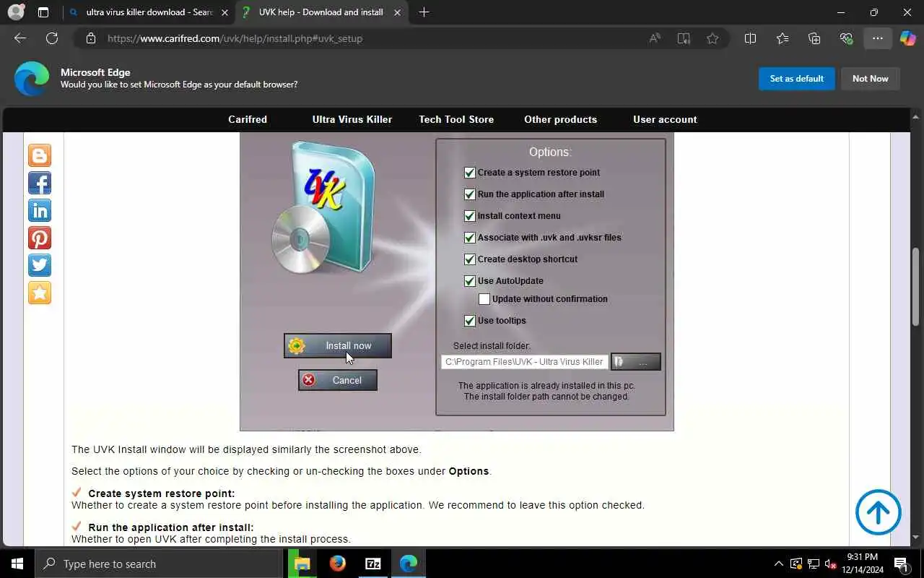Open notification center
The width and height of the screenshot is (924, 578).
tap(902, 564)
